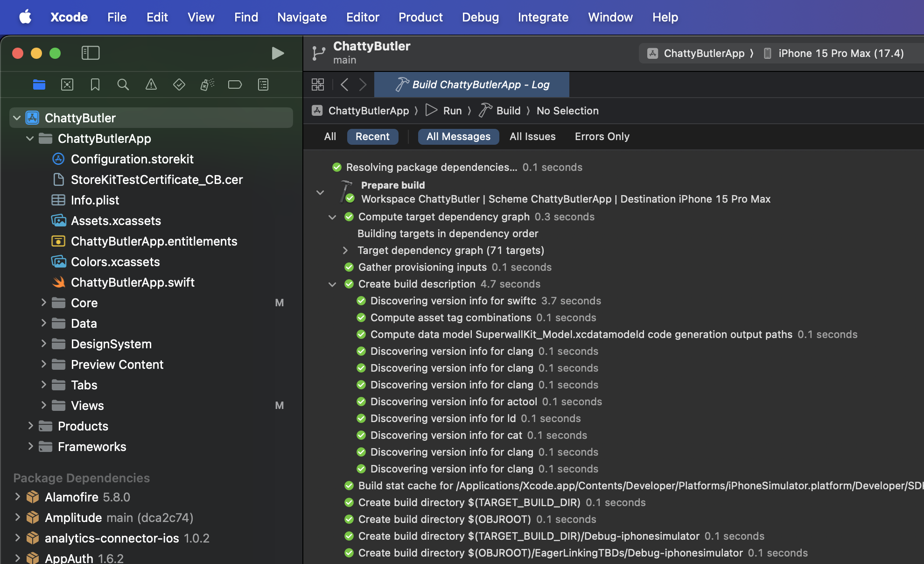
Task: Open the Debug menu
Action: (480, 17)
